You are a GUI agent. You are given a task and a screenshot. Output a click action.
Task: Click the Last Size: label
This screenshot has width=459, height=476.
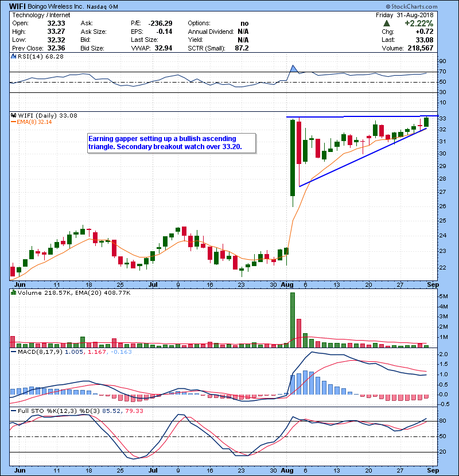[x=144, y=40]
